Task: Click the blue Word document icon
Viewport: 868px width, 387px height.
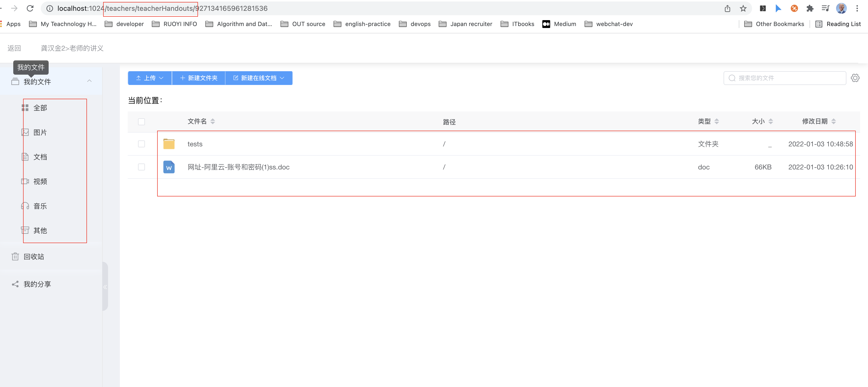Action: tap(169, 167)
